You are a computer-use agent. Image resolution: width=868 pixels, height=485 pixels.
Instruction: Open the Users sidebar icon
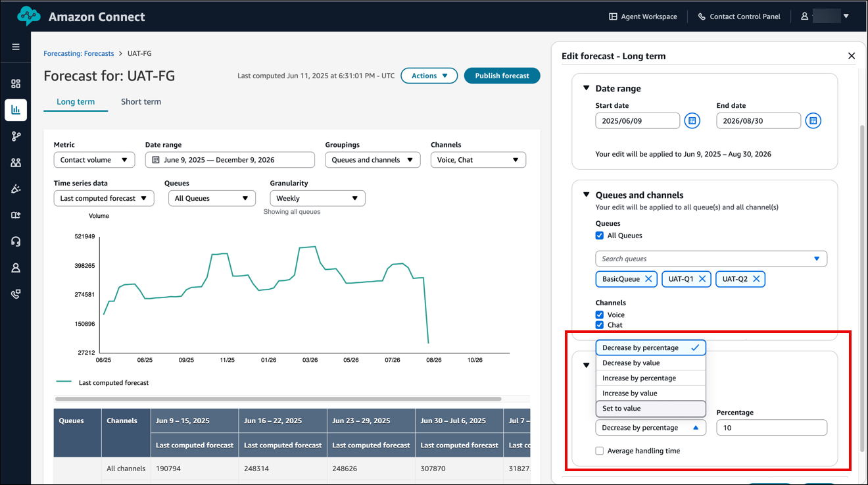pyautogui.click(x=16, y=163)
